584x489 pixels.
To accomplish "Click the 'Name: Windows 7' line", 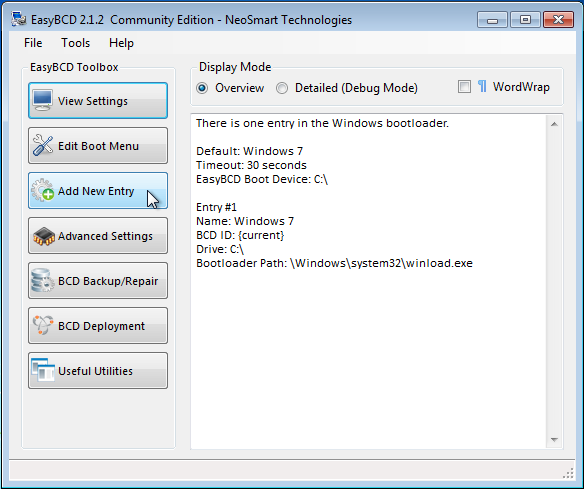I will pyautogui.click(x=245, y=221).
